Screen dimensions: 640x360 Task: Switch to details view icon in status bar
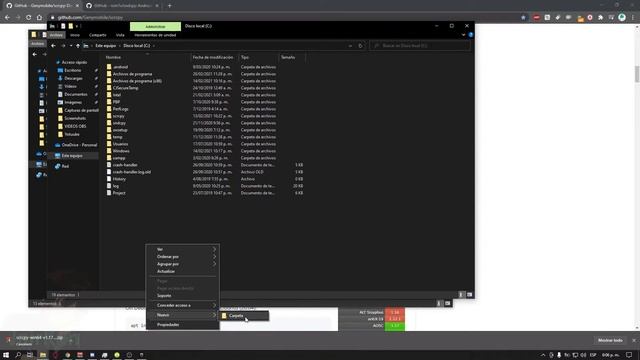coord(462,295)
